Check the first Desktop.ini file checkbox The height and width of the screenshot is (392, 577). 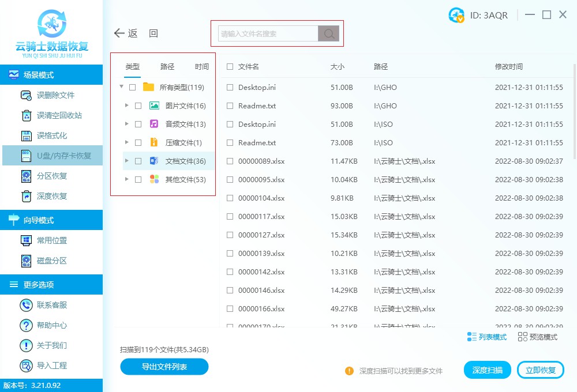(230, 87)
